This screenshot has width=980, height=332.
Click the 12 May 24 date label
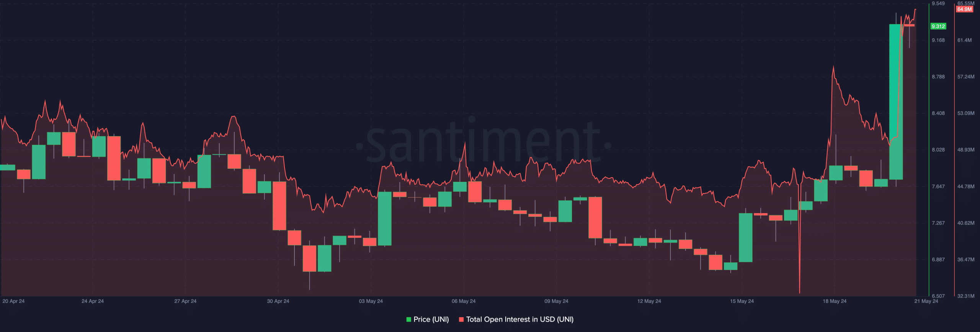coord(649,301)
